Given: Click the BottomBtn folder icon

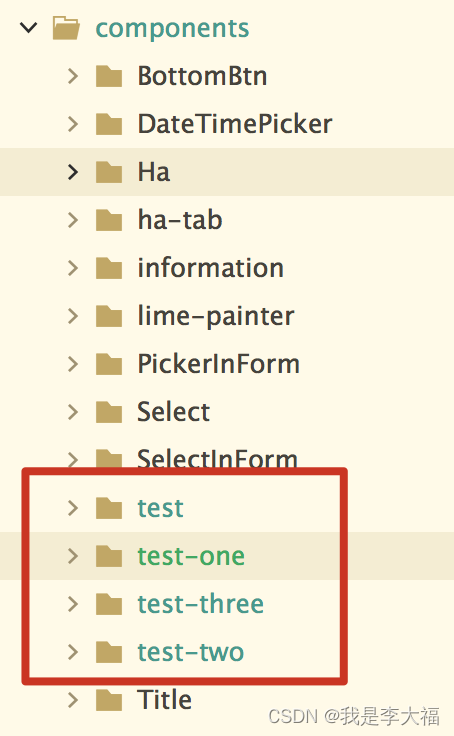Looking at the screenshot, I should tap(109, 76).
